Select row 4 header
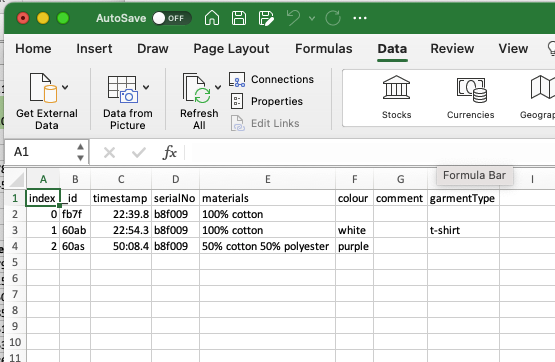The height and width of the screenshot is (362, 555). point(15,246)
